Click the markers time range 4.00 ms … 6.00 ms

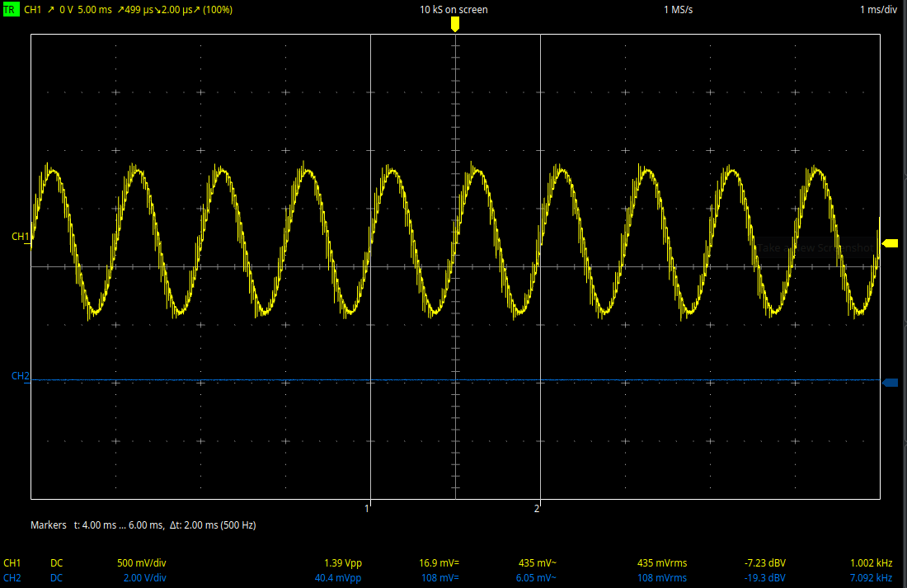coord(119,525)
